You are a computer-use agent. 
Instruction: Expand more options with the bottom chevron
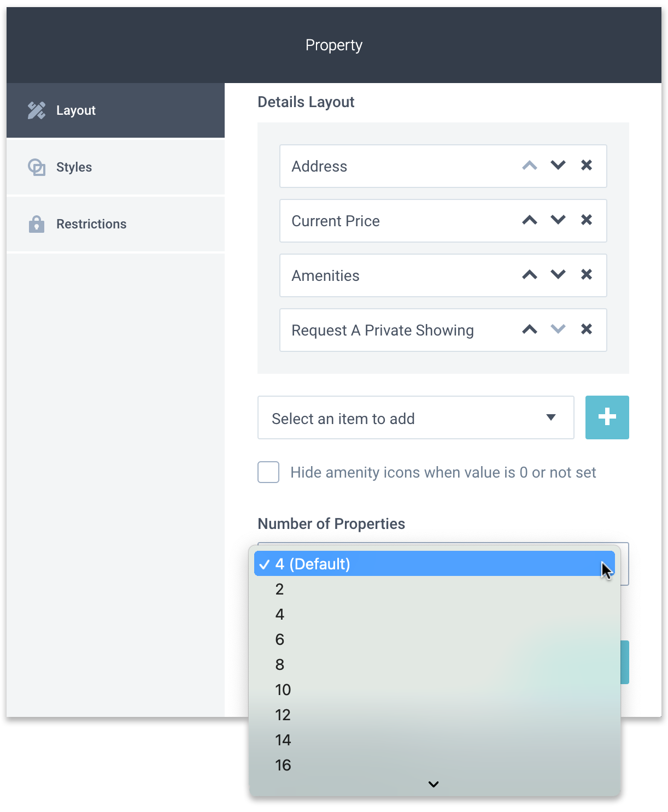tap(433, 784)
